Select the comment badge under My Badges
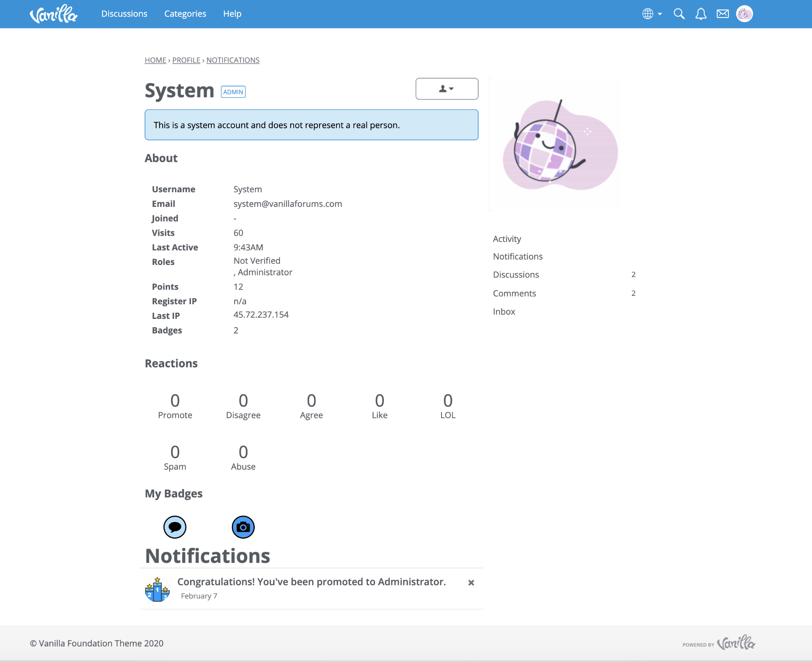 coord(175,527)
